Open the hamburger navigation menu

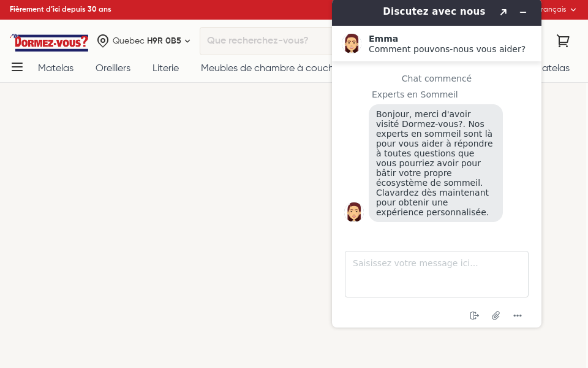[17, 67]
